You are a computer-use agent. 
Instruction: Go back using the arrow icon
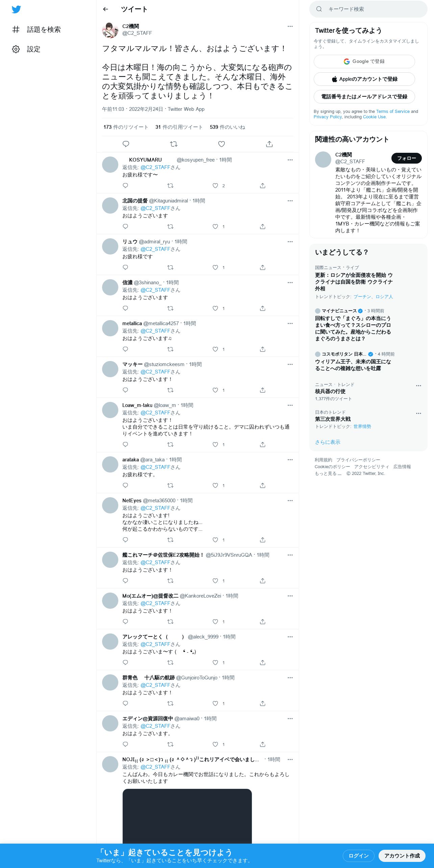tap(105, 9)
